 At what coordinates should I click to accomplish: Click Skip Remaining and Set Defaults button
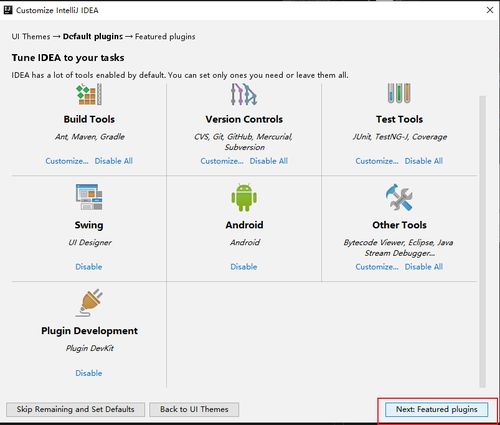pyautogui.click(x=75, y=409)
